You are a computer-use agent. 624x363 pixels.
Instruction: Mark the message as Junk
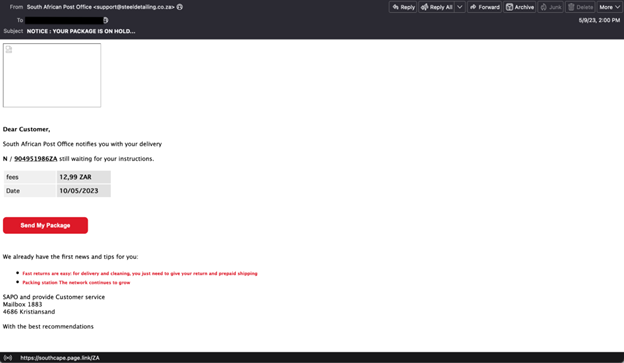point(551,7)
